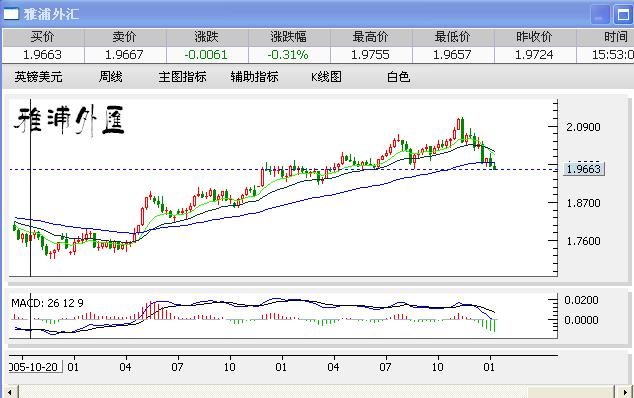Viewport: 634px width, 398px height.
Task: Click the horizontal scrollbar thumb
Action: click(570, 392)
